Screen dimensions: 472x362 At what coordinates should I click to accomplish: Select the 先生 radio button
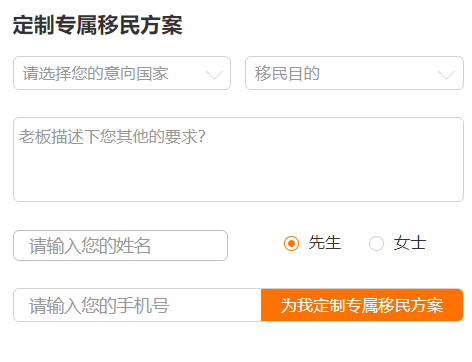[291, 243]
